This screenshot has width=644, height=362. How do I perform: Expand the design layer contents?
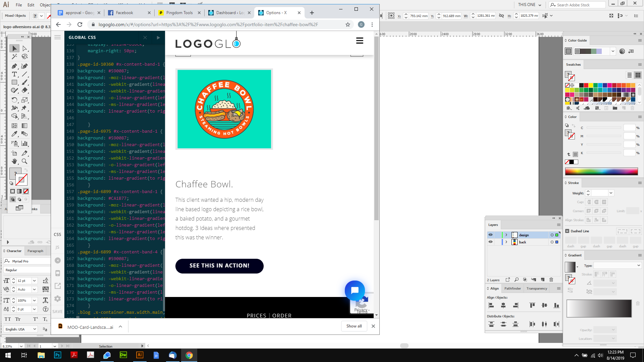(506, 235)
